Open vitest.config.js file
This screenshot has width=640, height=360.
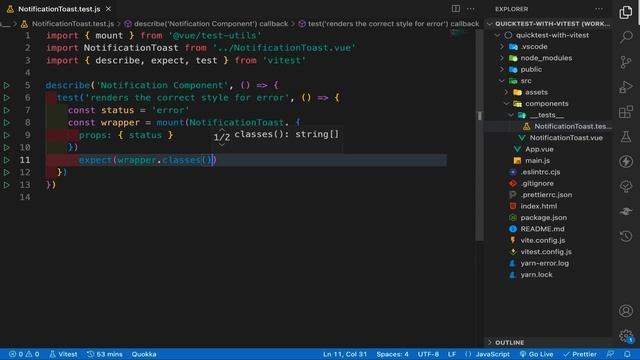[x=548, y=252]
